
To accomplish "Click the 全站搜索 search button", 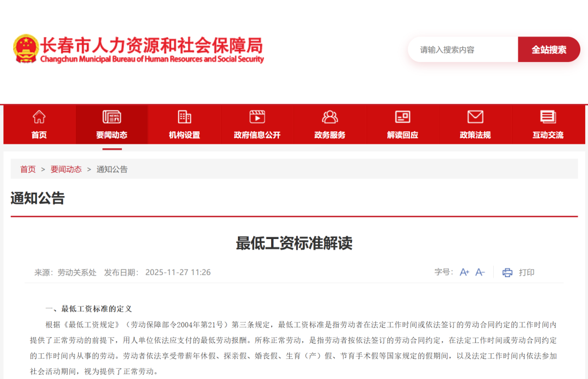I will [549, 50].
